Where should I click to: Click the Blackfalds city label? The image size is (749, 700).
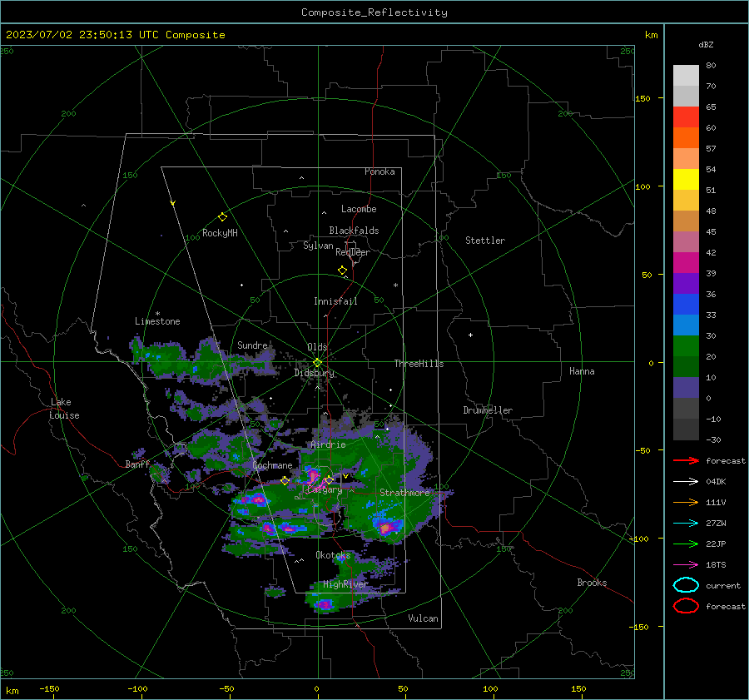click(354, 231)
